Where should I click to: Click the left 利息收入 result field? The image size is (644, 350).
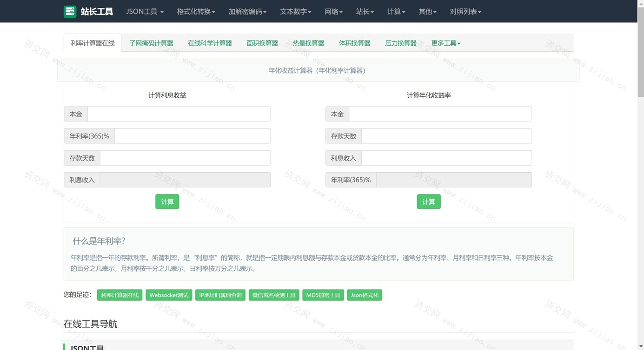pos(185,180)
